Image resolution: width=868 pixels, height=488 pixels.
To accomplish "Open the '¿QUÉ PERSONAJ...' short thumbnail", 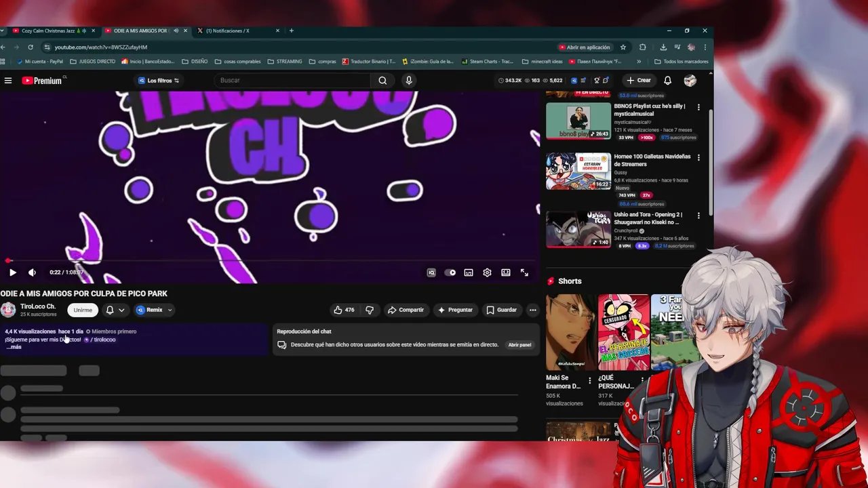I will (623, 332).
